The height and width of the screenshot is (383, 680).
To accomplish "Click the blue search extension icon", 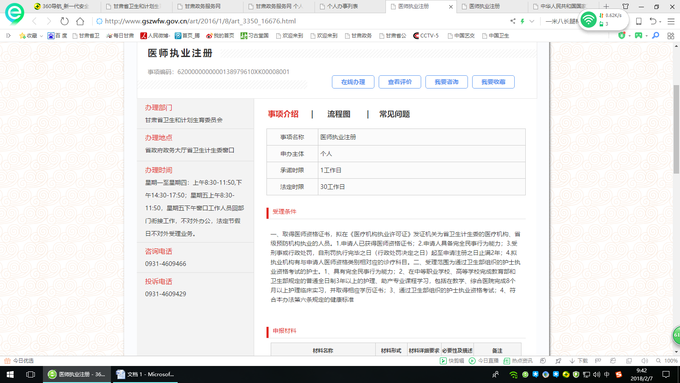I will point(655,36).
